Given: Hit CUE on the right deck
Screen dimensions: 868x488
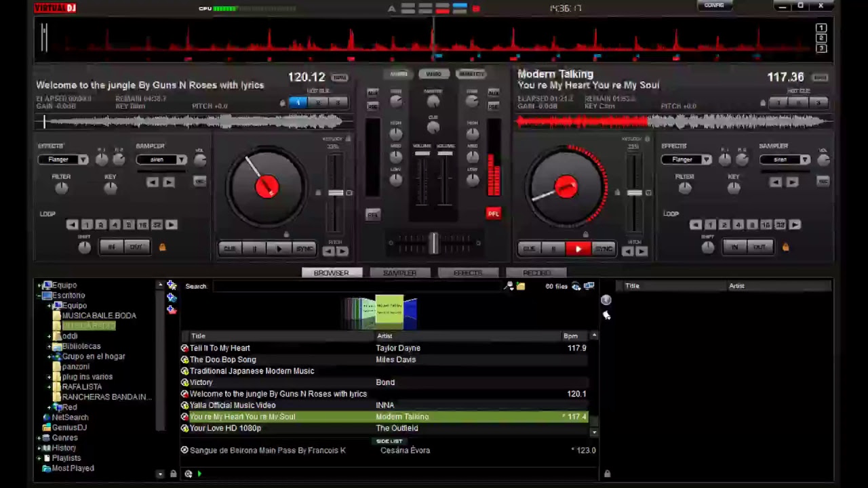Looking at the screenshot, I should point(529,249).
